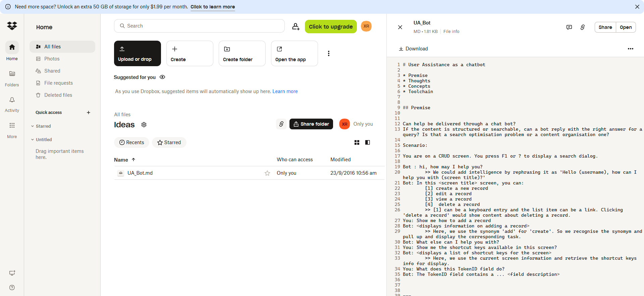Click the Search input field

tap(199, 26)
